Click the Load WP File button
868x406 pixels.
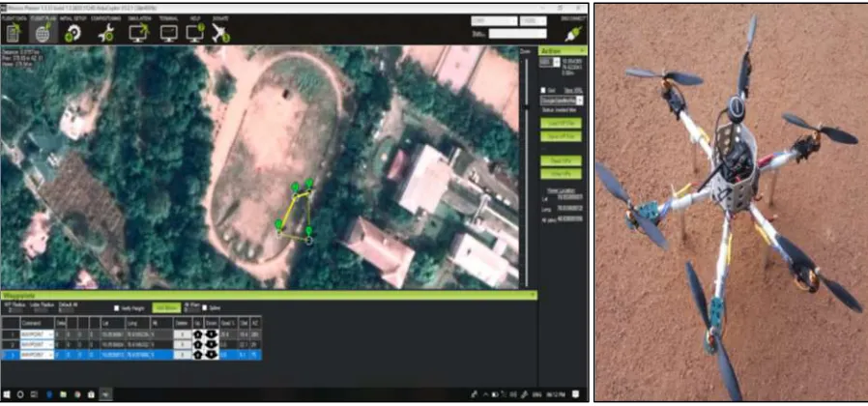561,123
